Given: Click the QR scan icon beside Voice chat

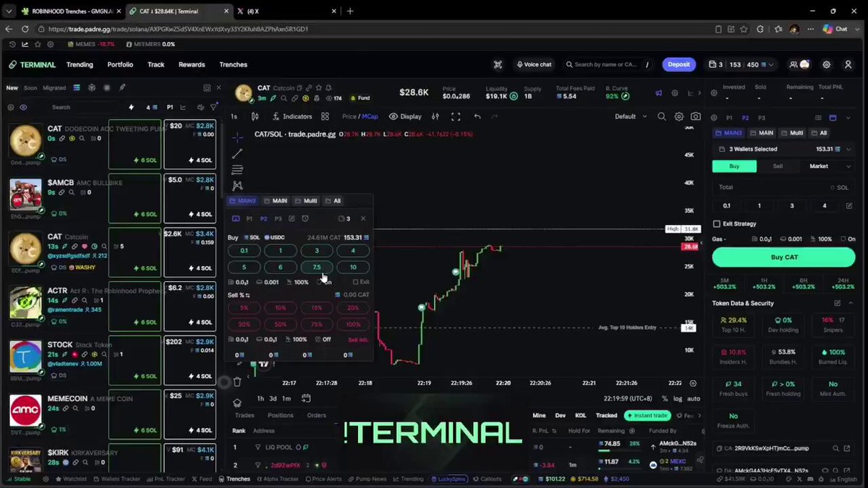Looking at the screenshot, I should coord(498,64).
